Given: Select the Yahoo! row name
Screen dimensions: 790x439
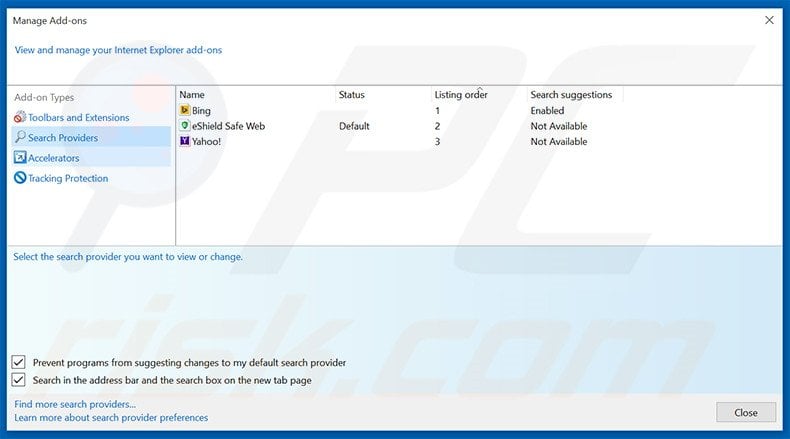Looking at the screenshot, I should tap(207, 142).
